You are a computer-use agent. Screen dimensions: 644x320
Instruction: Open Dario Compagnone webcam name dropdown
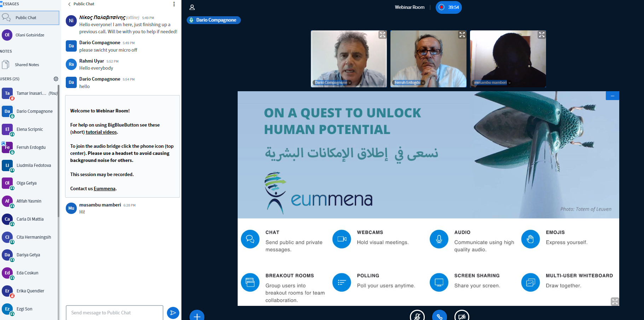(333, 83)
